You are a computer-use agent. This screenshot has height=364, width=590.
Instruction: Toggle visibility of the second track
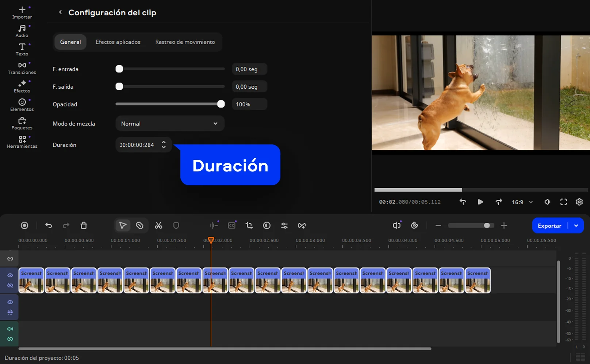10,302
